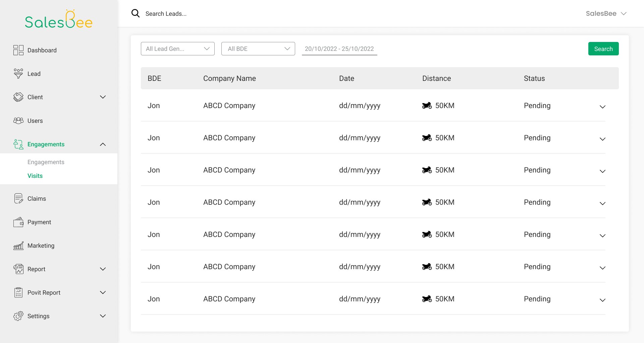Click motorbike icon in sixth table row
The height and width of the screenshot is (343, 644).
427,267
